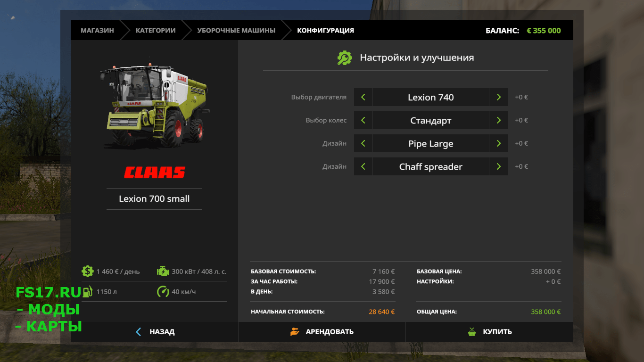Click the БАЗОВАЯ ЦЕНА label
This screenshot has height=362, width=644.
click(439, 271)
